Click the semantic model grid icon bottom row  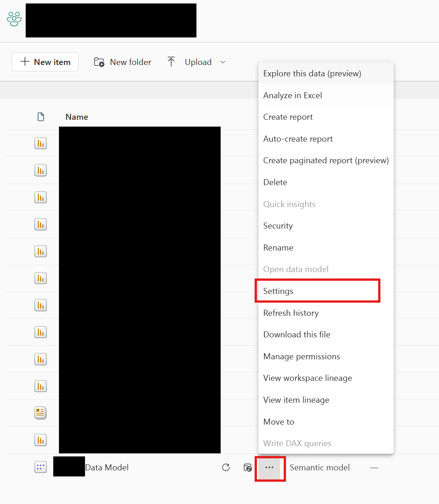pos(40,467)
